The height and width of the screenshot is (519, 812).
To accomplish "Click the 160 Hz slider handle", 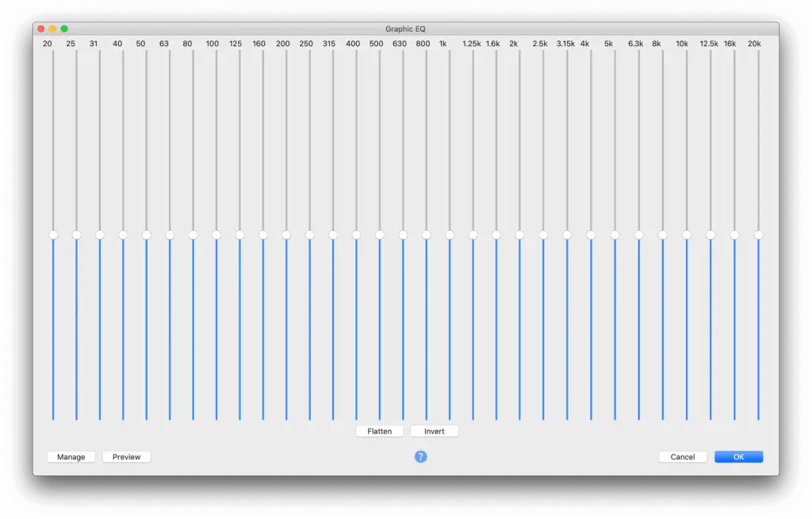I will coord(263,236).
